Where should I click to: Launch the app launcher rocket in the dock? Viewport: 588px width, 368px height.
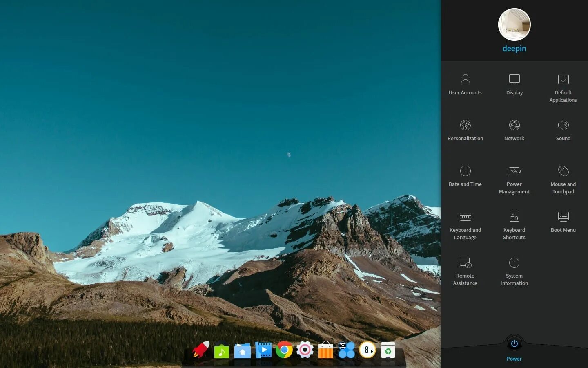click(201, 350)
